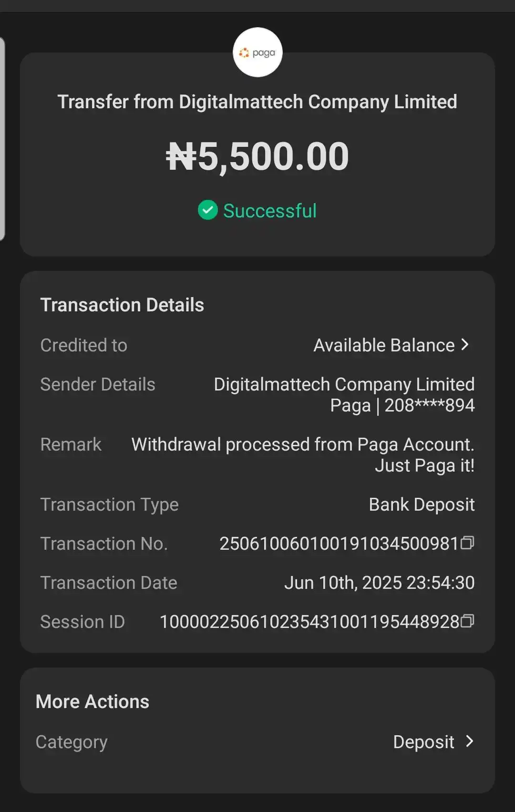Open the Category row under More Actions
515x812 pixels.
click(x=257, y=742)
